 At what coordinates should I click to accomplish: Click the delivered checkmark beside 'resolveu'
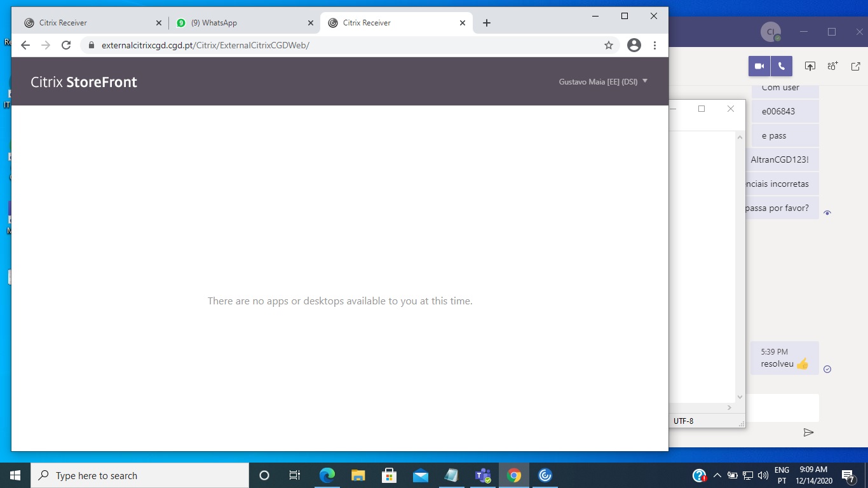tap(827, 369)
